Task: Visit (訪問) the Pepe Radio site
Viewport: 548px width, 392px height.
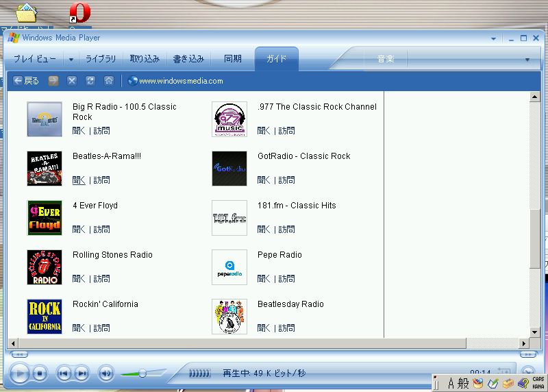Action: (286, 279)
